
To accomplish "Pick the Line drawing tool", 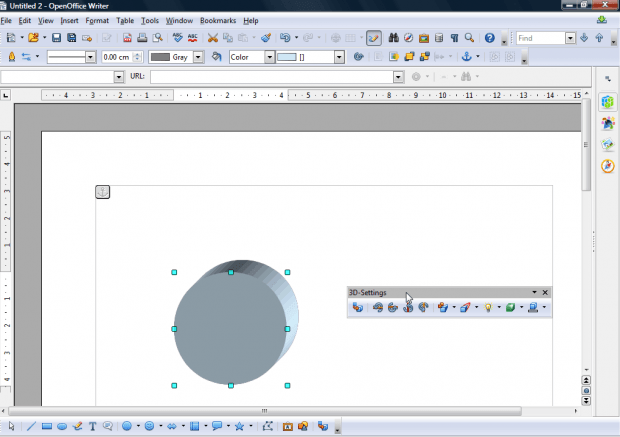I will (x=31, y=426).
